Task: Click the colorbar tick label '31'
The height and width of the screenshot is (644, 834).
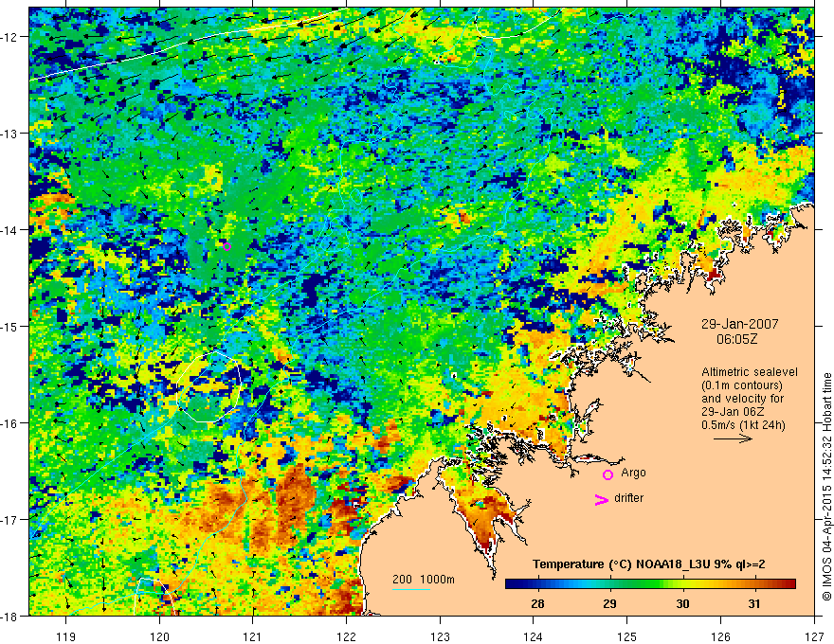Action: tap(754, 603)
